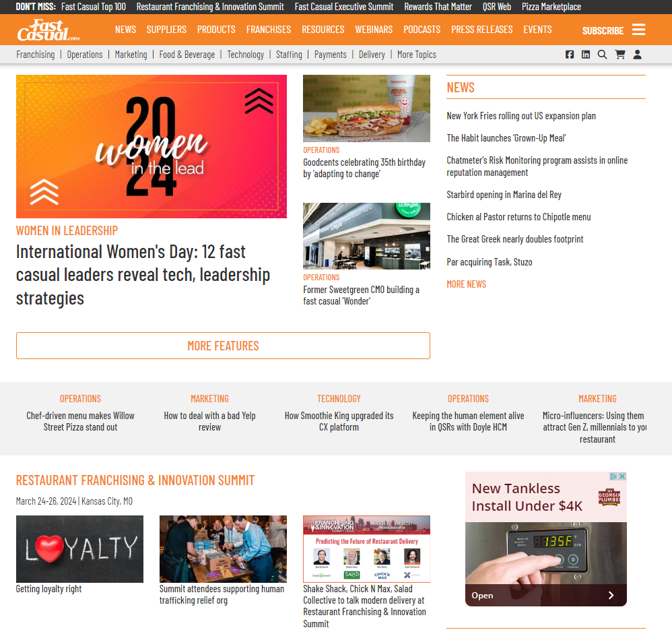Click the user account icon
This screenshot has width=672, height=632.
point(637,55)
